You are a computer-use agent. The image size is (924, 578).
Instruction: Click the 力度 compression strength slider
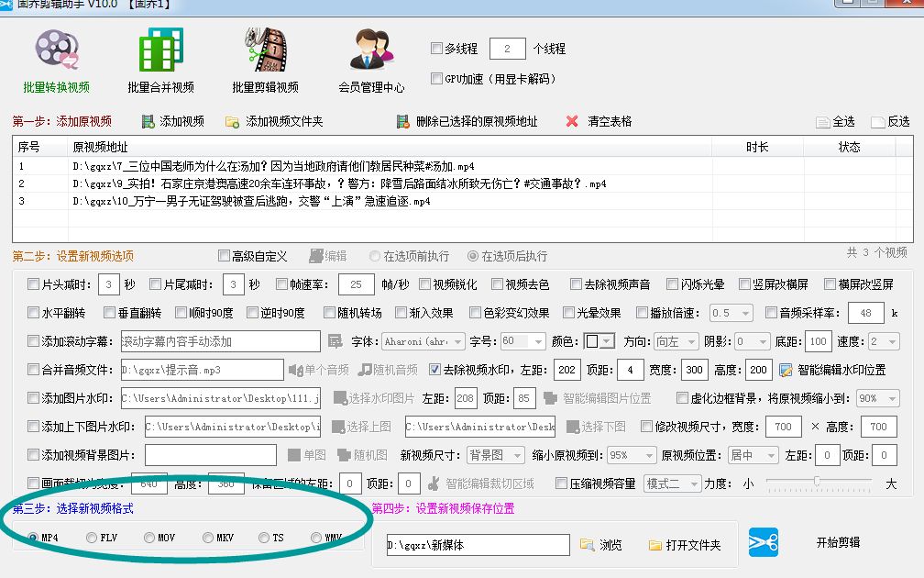pos(819,484)
